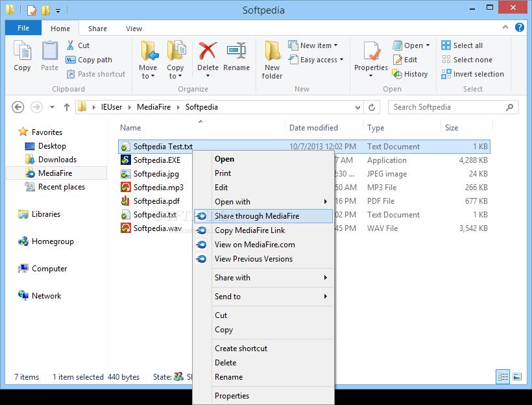The width and height of the screenshot is (532, 405).
Task: Click the Softpedia.pdf file icon
Action: (125, 201)
